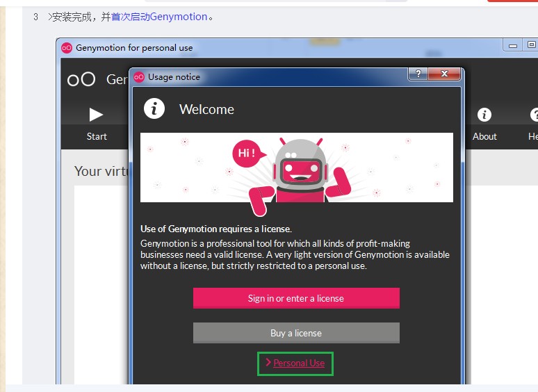Screen dimensions: 538x392
Task: Click the robot Hi! welcome banner
Action: 296,168
